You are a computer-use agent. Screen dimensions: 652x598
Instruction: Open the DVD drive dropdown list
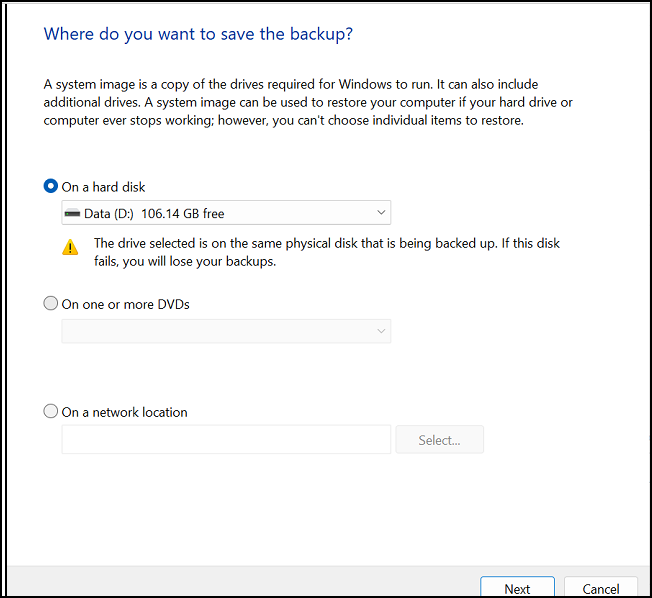coord(226,331)
